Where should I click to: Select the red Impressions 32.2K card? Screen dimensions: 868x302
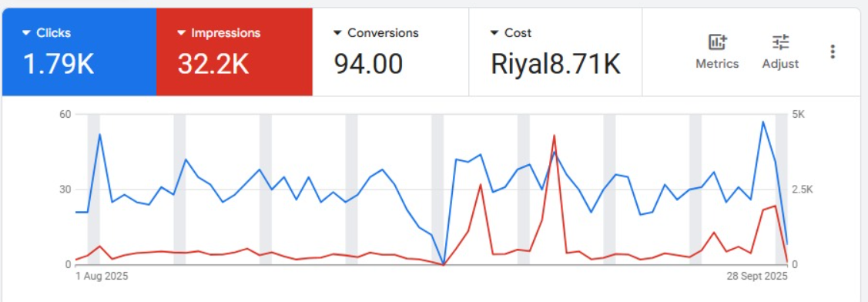(235, 52)
